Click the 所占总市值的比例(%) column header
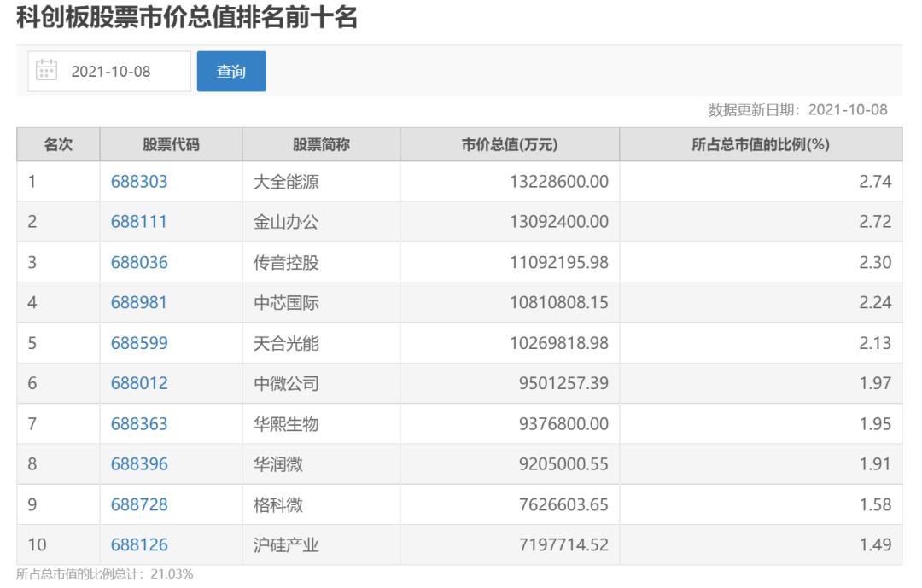 click(x=761, y=145)
